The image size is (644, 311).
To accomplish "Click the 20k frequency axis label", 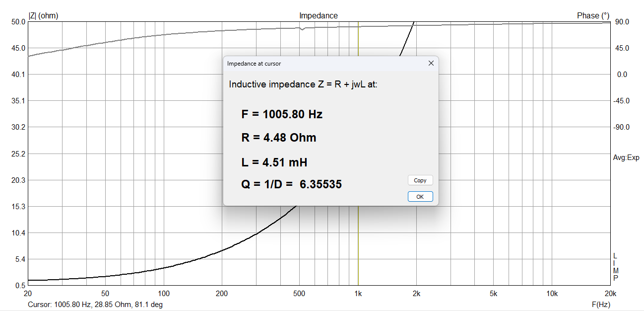I will coord(610,294).
